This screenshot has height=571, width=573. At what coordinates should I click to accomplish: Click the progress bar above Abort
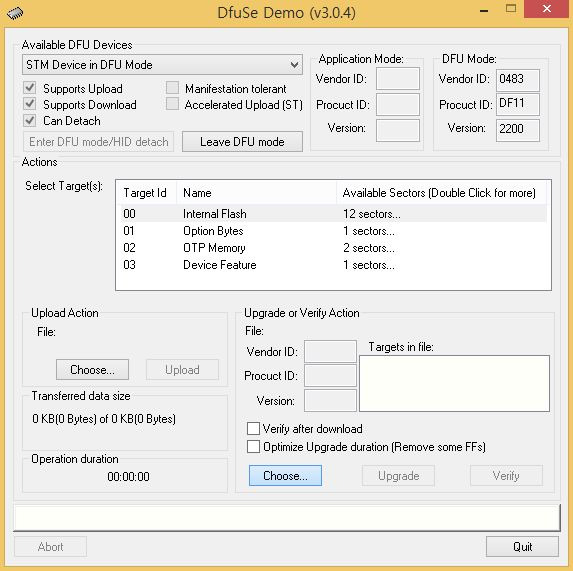click(286, 518)
